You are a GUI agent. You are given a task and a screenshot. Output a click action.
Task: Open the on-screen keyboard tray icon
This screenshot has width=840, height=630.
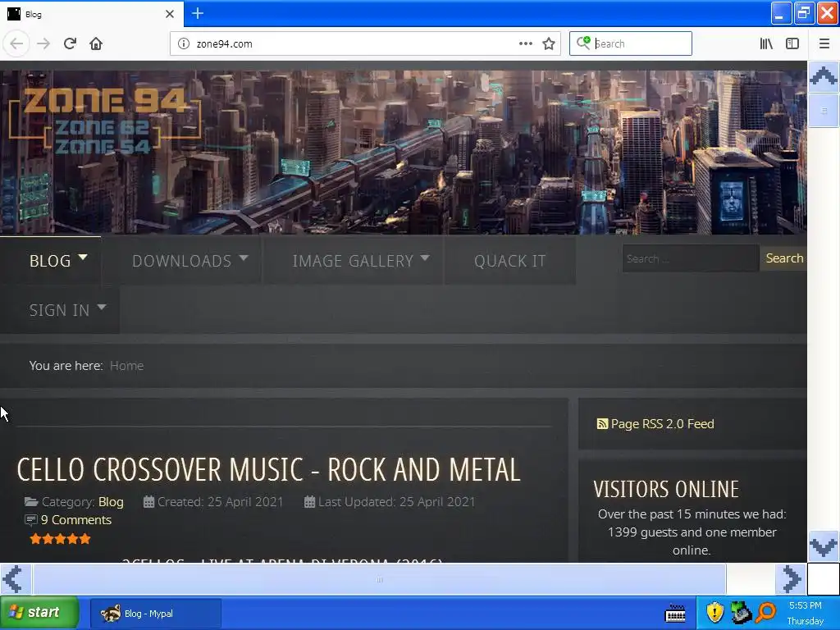click(x=675, y=614)
